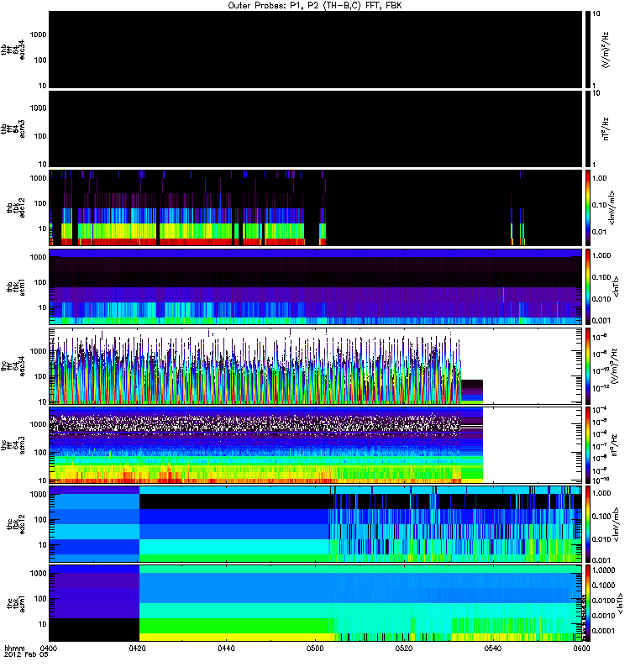This screenshot has width=630, height=672.
Task: Click the 0420 time axis label
Action: [x=139, y=649]
